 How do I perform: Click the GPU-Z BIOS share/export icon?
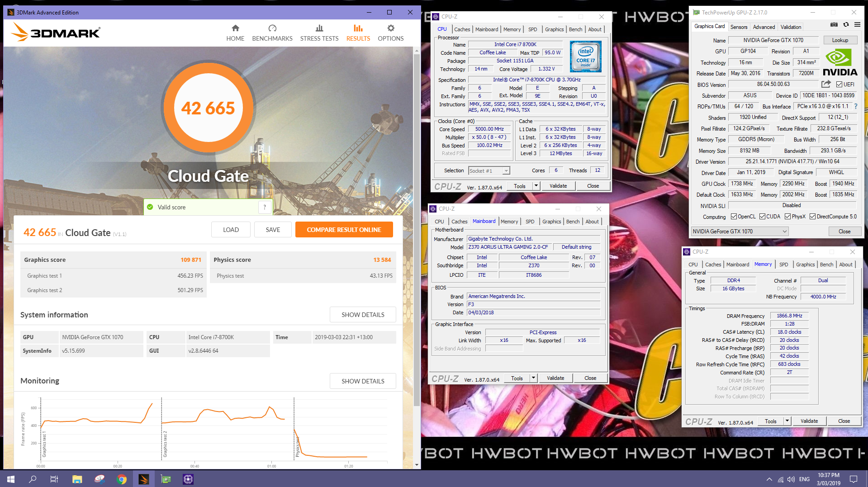point(826,84)
